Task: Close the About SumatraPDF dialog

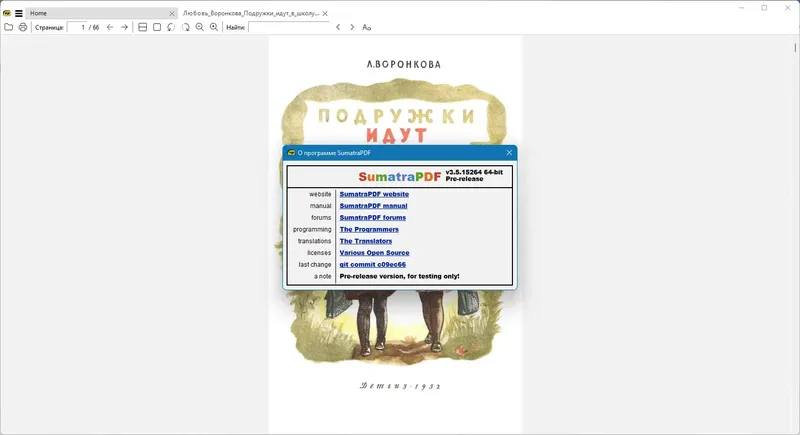Action: point(509,152)
